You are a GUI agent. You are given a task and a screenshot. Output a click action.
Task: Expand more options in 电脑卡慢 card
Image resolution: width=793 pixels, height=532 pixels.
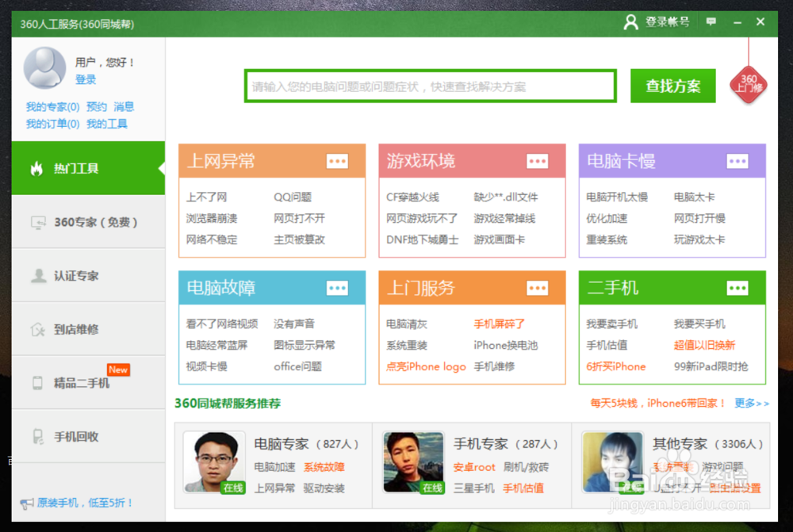tap(737, 161)
